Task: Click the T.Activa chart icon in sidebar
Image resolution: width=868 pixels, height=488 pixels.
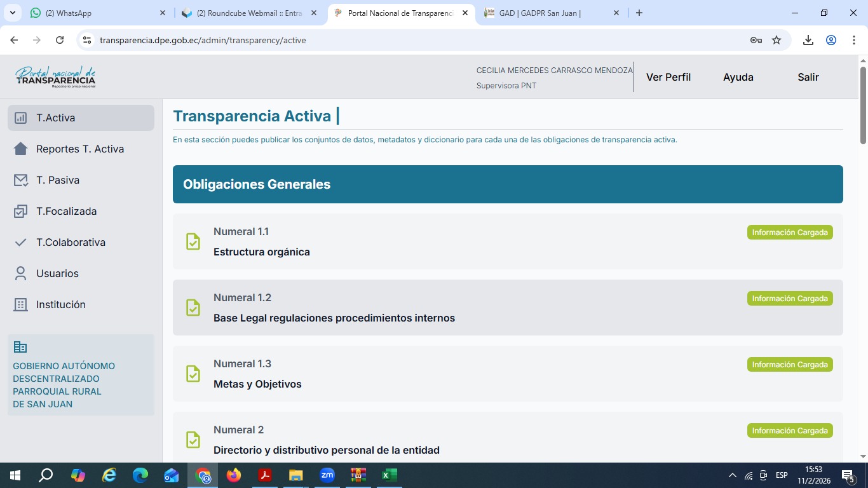Action: tap(21, 118)
